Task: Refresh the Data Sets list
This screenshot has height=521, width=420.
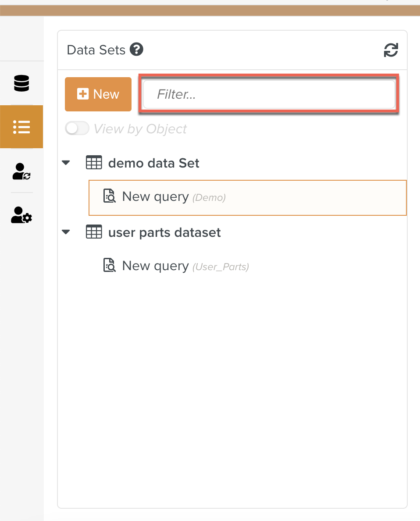Action: tap(391, 50)
